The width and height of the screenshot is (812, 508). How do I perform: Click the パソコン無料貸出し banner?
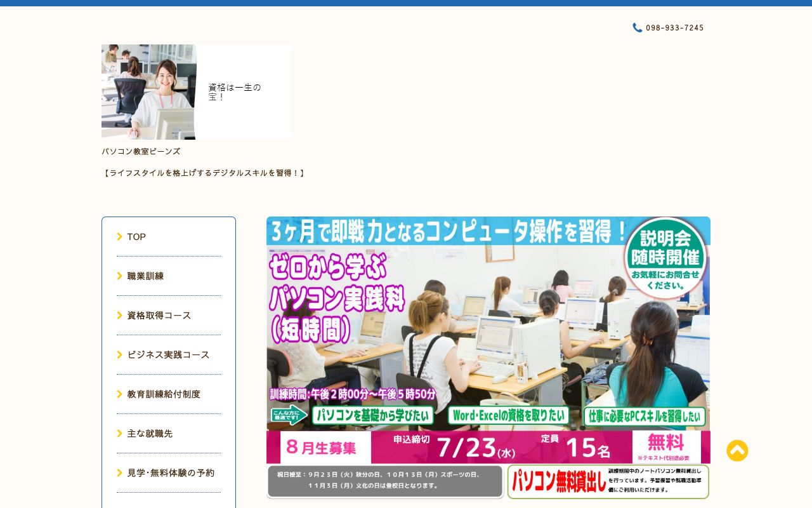[607, 481]
